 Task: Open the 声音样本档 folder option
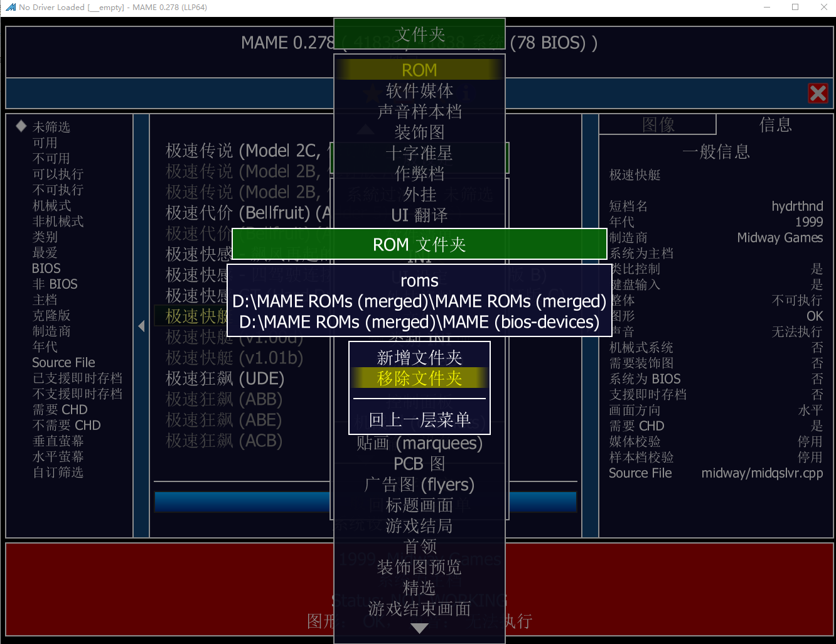coord(419,111)
